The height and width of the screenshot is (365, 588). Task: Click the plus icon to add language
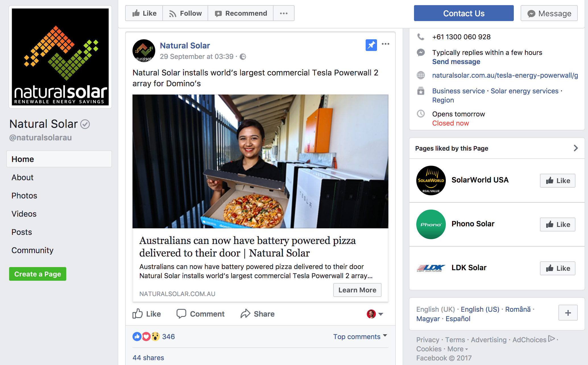pos(568,313)
